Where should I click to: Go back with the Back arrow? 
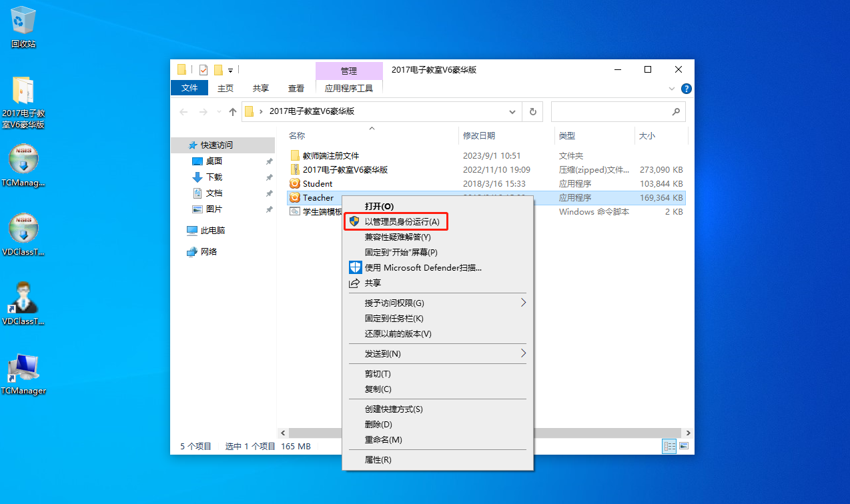tap(184, 112)
